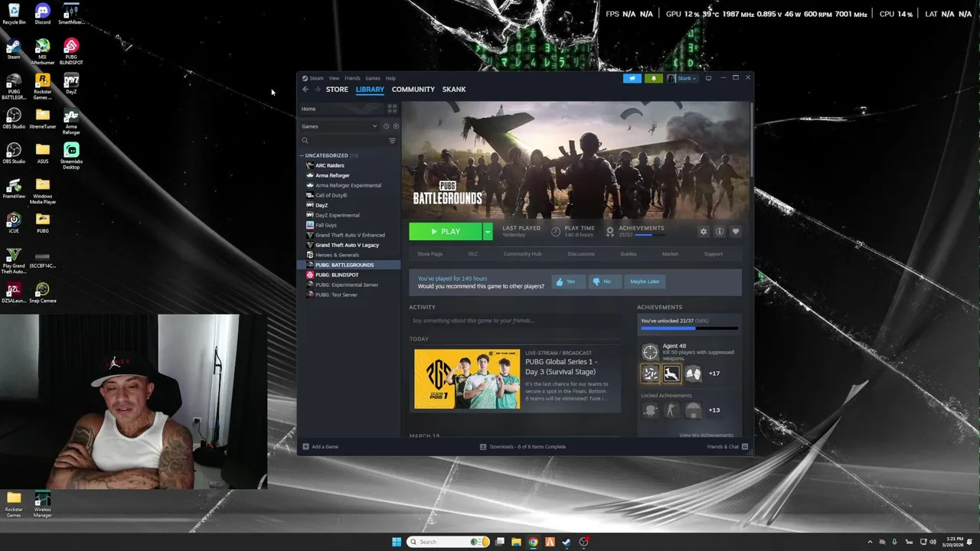Open Google Chrome from taskbar

[x=533, y=542]
